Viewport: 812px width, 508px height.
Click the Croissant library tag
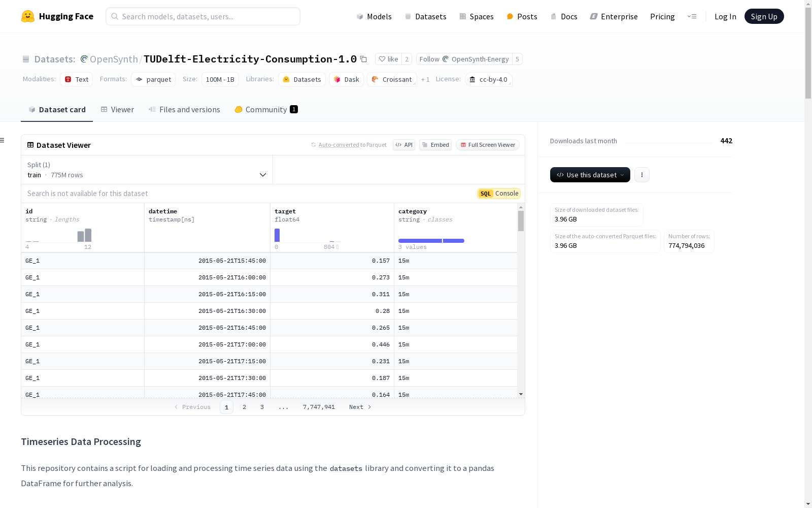pyautogui.click(x=392, y=79)
